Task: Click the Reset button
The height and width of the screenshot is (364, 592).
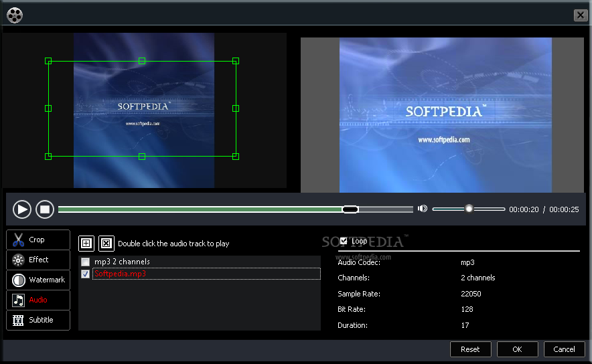Action: coord(470,349)
